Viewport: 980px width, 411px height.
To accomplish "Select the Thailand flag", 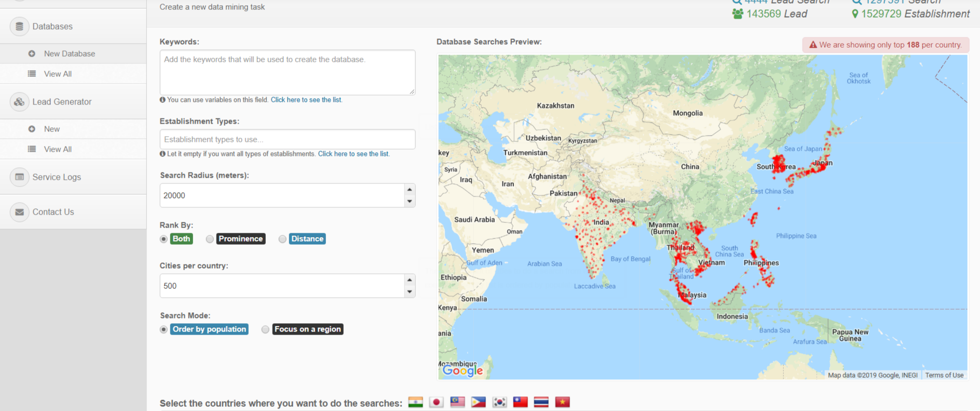I will [541, 402].
